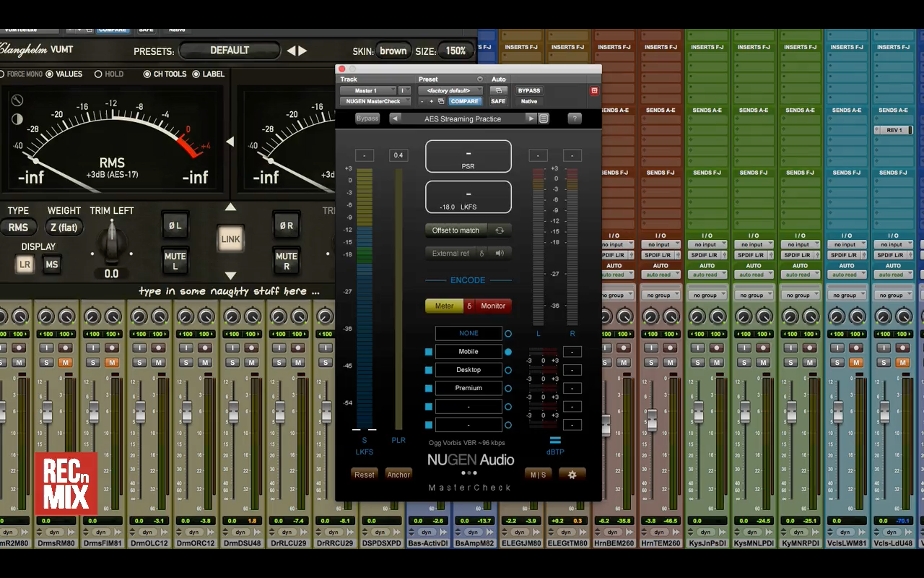The height and width of the screenshot is (578, 924).
Task: Open the VUMT skin brown dropdown
Action: (x=393, y=51)
